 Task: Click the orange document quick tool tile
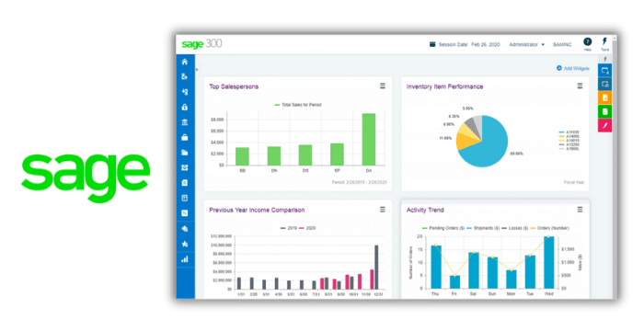click(605, 97)
